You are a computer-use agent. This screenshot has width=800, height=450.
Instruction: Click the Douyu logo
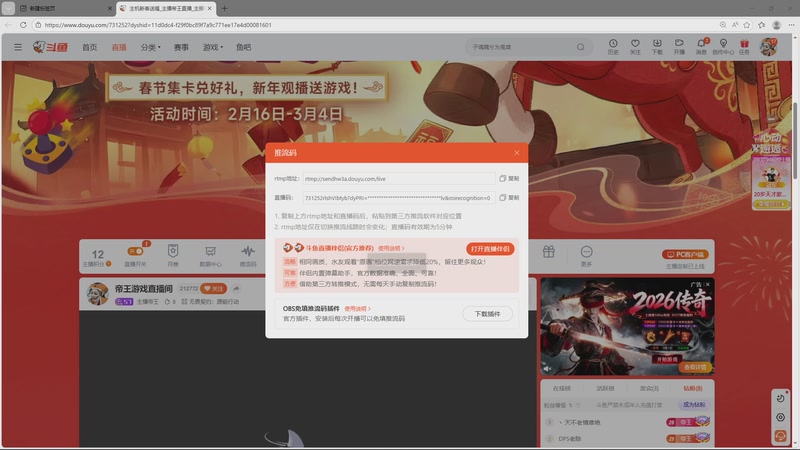(51, 47)
